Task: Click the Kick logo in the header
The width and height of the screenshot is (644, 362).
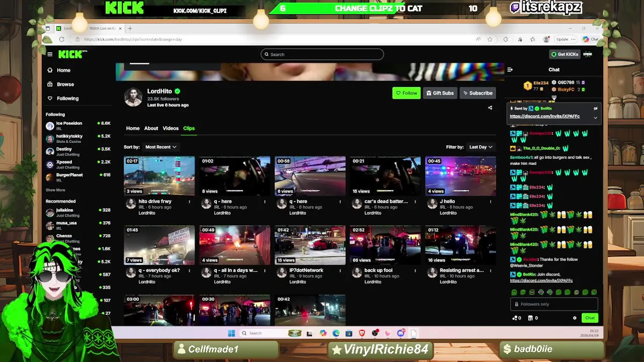Action: tap(72, 54)
